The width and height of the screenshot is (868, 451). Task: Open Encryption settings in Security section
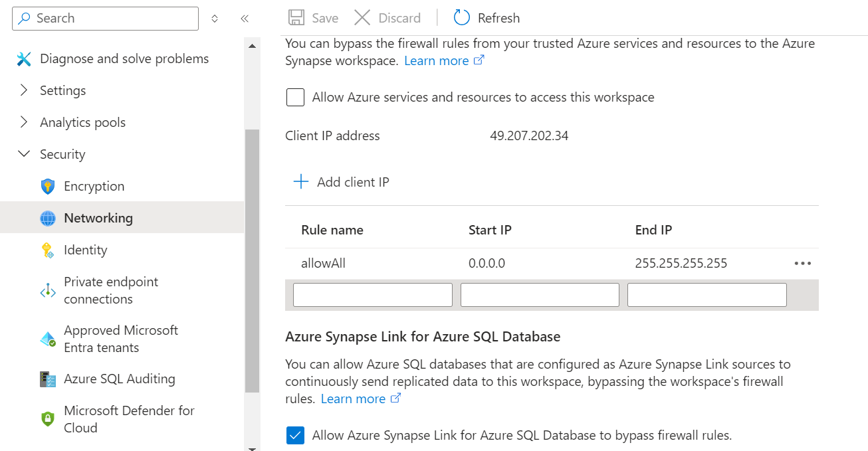coord(93,186)
